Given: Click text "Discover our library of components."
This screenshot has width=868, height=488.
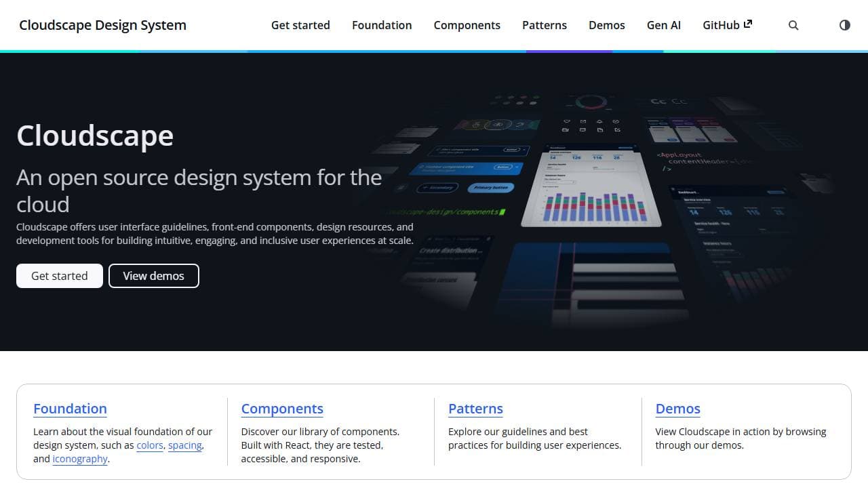Looking at the screenshot, I should pyautogui.click(x=320, y=432).
